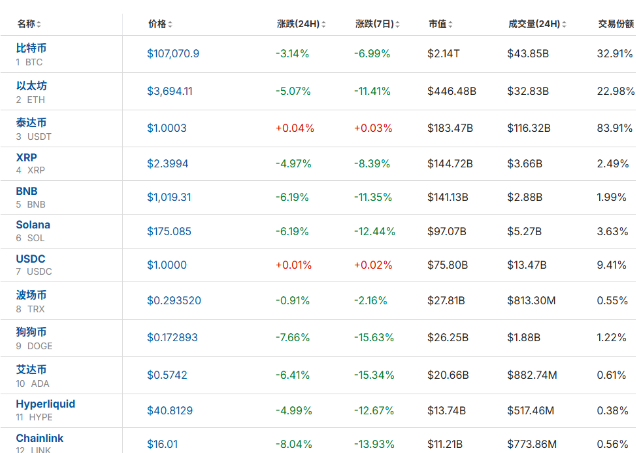This screenshot has height=453, width=636.
Task: Click the Solana name link
Action: (x=33, y=225)
